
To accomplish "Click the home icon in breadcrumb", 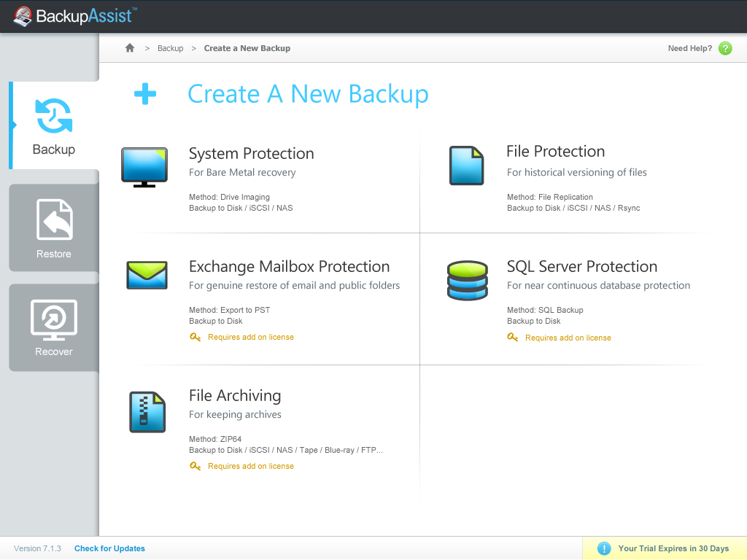I will point(130,48).
